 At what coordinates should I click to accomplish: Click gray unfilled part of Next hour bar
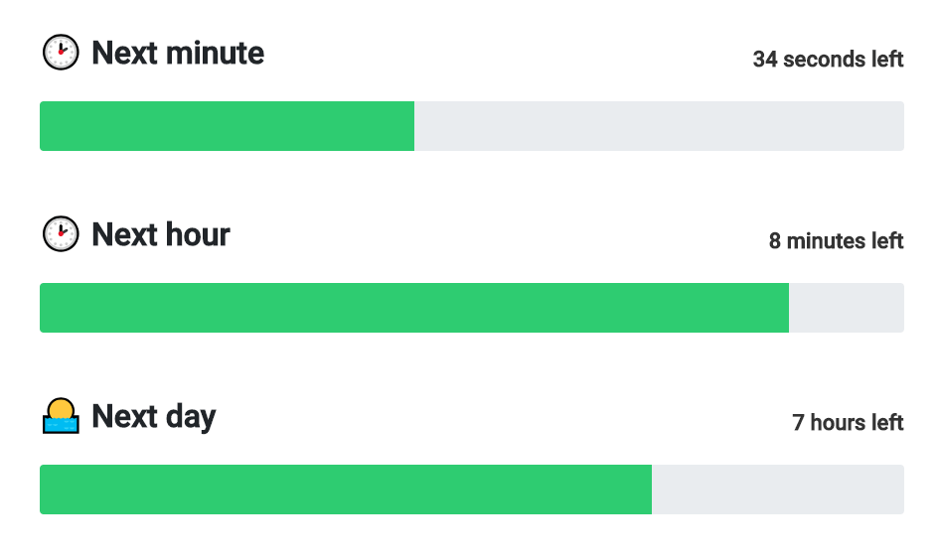click(x=847, y=308)
